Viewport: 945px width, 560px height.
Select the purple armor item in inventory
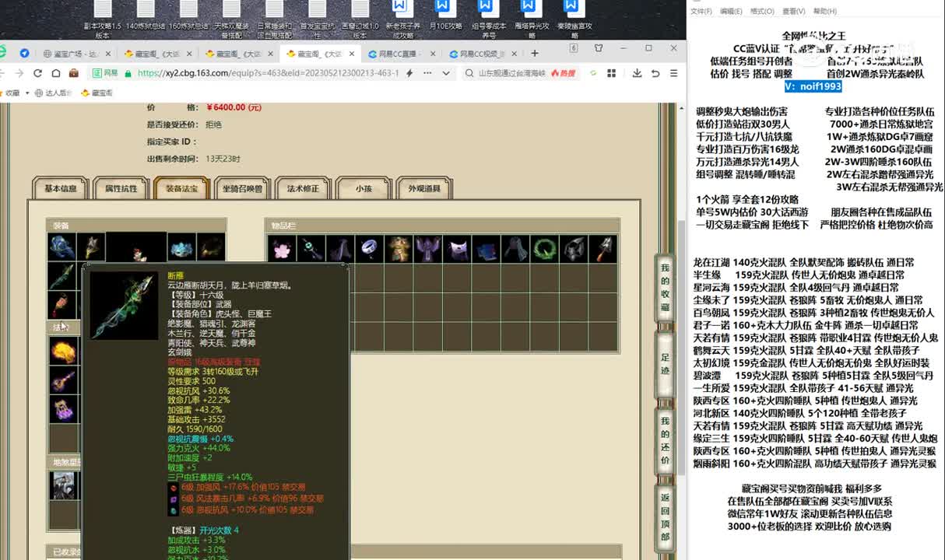click(427, 249)
